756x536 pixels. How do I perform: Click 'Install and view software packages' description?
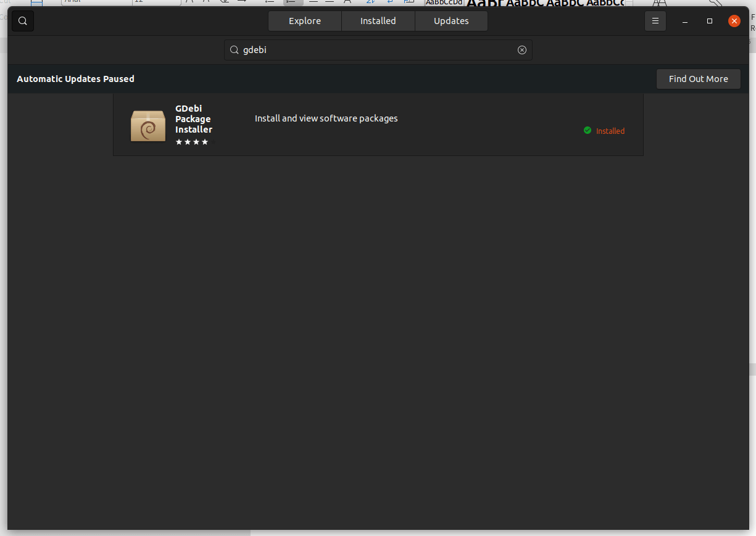326,118
